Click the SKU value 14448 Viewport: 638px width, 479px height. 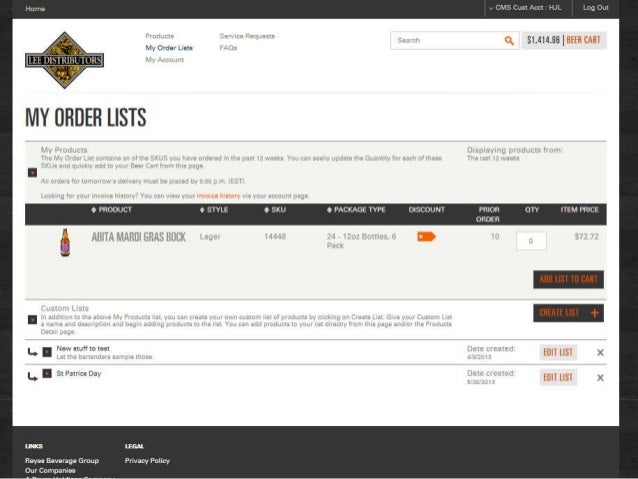pyautogui.click(x=275, y=236)
